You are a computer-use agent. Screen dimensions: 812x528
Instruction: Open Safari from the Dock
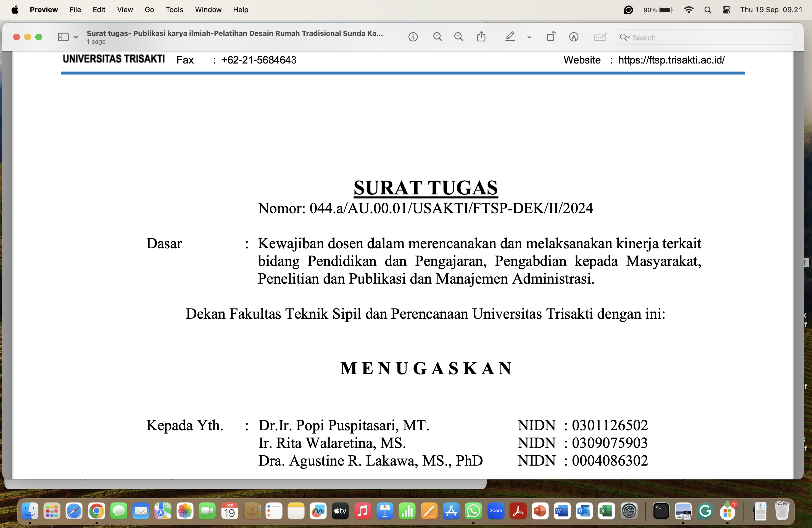(74, 511)
